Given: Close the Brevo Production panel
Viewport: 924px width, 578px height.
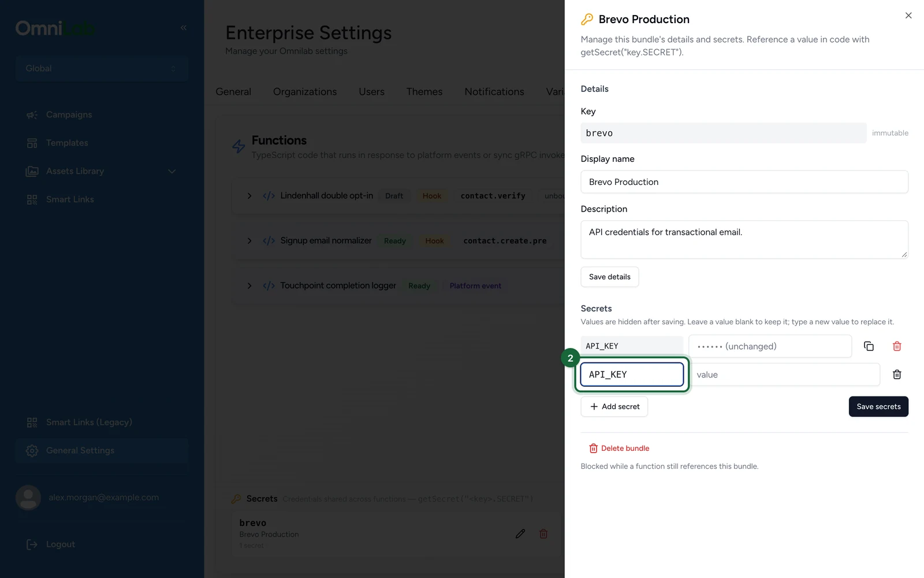Looking at the screenshot, I should (908, 16).
